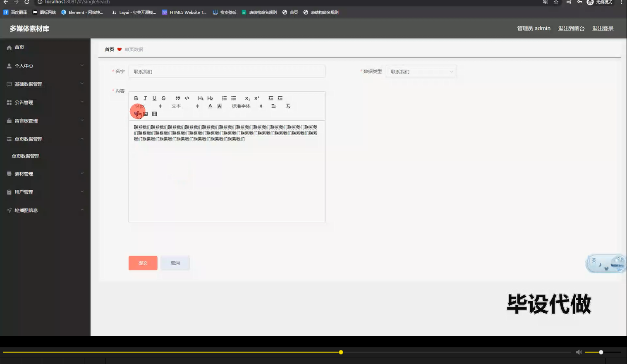Apply strikethrough to the text
The height and width of the screenshot is (364, 627).
point(163,98)
